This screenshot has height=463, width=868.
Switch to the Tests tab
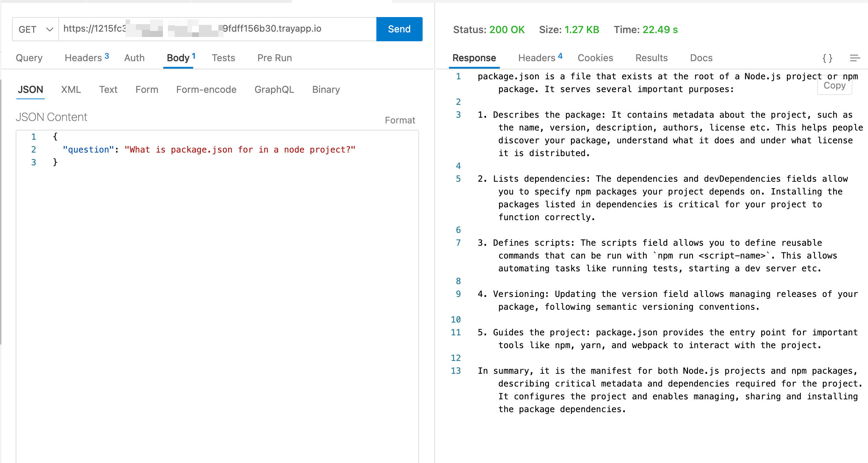click(223, 58)
